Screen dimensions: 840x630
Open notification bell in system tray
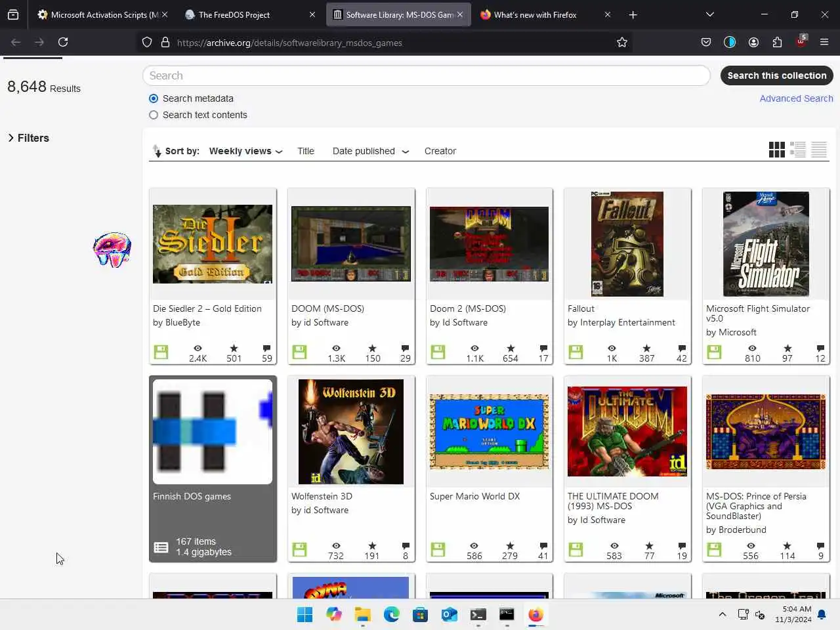(822, 615)
